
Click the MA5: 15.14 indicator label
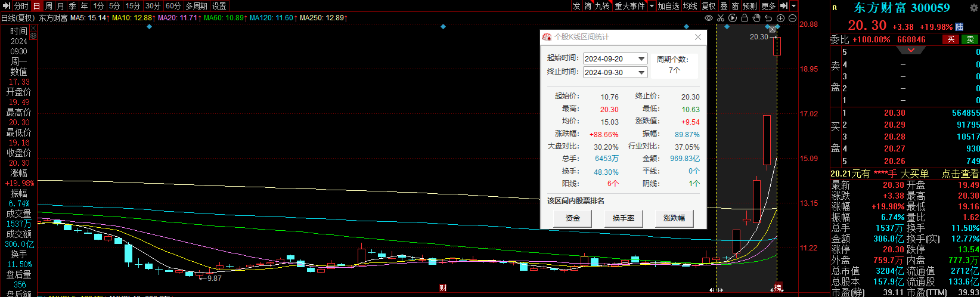[x=88, y=18]
